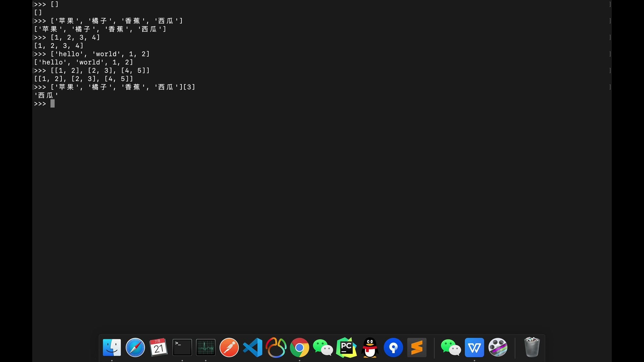Launch PyCharm PC icon
This screenshot has height=362, width=644.
click(x=346, y=348)
